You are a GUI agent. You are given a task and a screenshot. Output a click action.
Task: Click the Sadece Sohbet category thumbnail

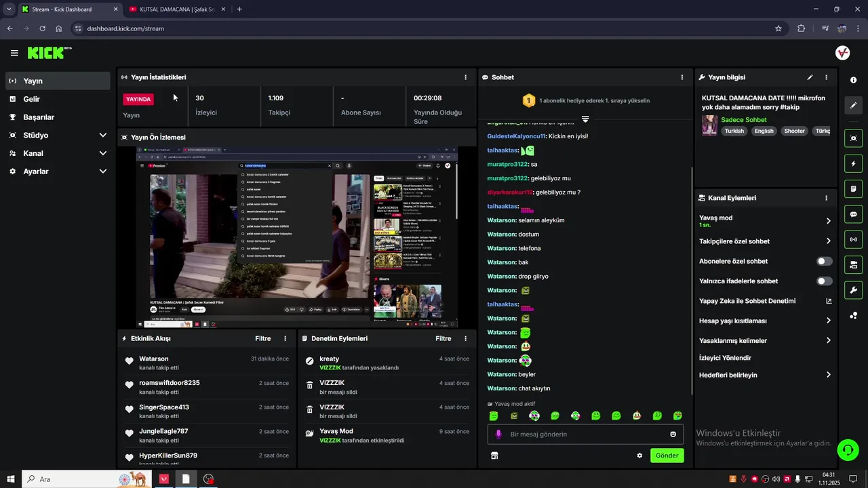coord(709,125)
